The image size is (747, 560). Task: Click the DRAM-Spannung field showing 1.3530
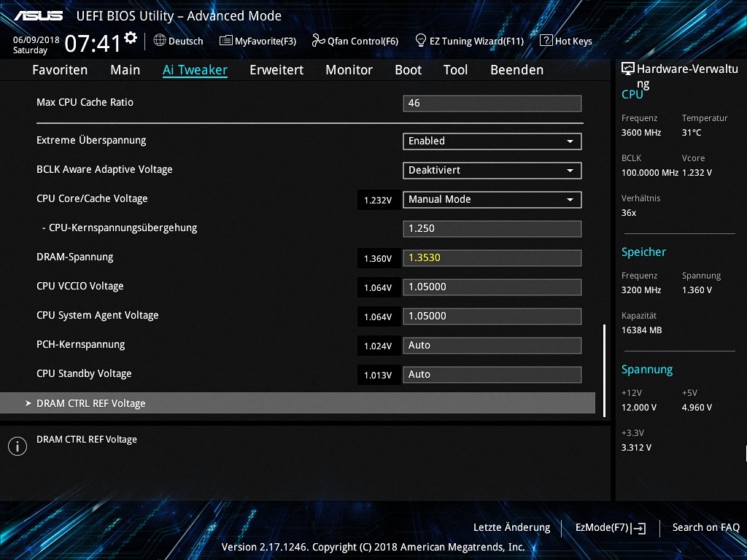492,258
